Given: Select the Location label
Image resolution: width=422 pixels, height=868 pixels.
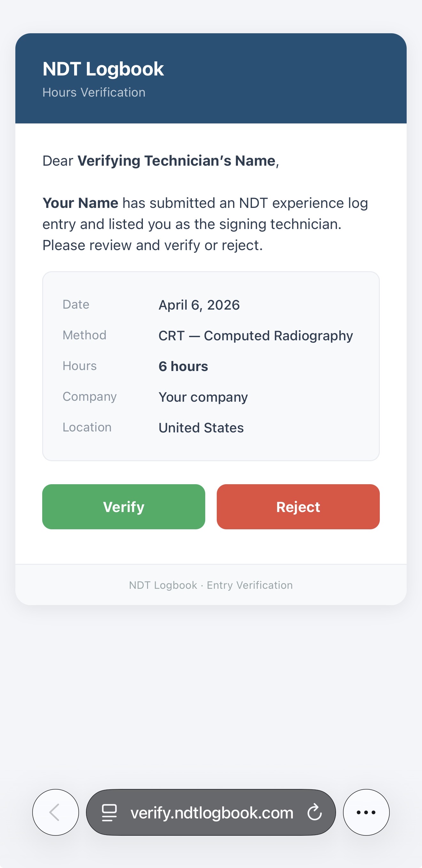Looking at the screenshot, I should click(x=88, y=427).
